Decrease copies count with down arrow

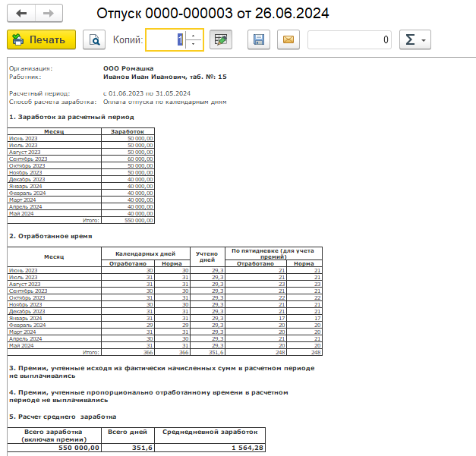tap(194, 44)
